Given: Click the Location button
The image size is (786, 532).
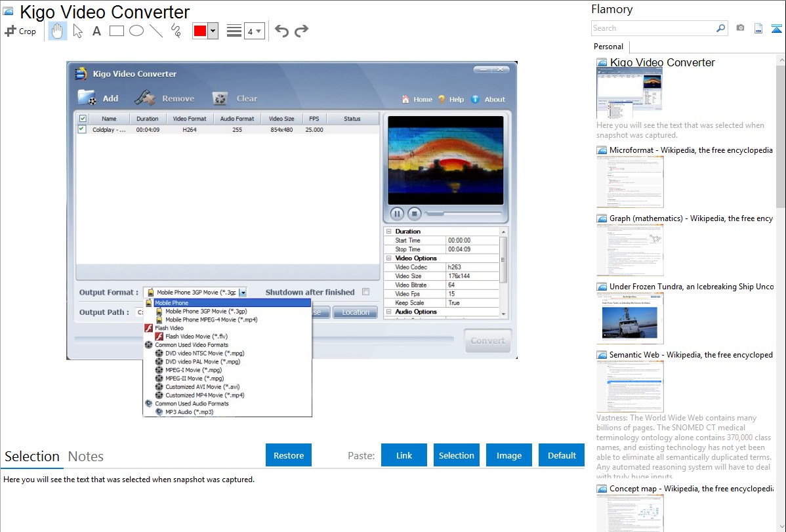Looking at the screenshot, I should pos(356,312).
